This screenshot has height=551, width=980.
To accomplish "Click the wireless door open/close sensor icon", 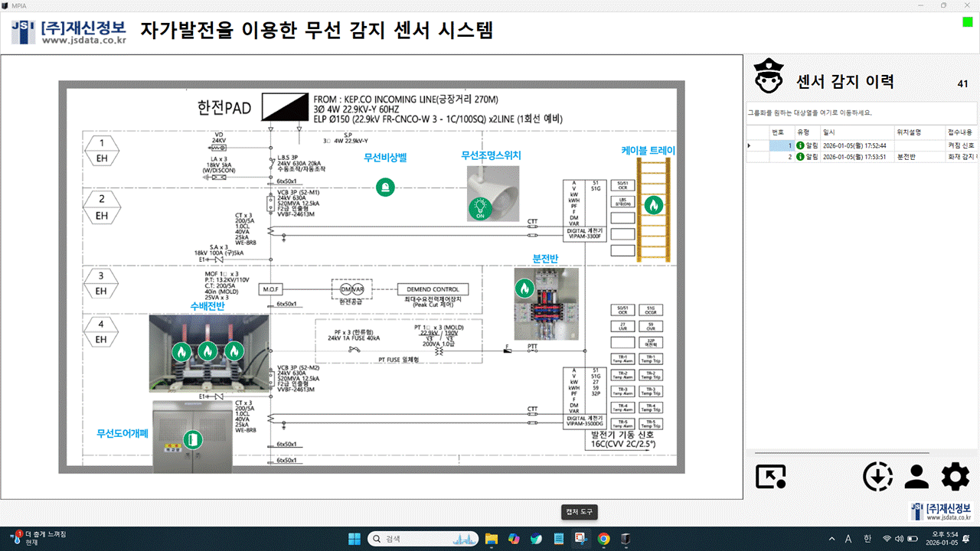I will click(x=191, y=439).
